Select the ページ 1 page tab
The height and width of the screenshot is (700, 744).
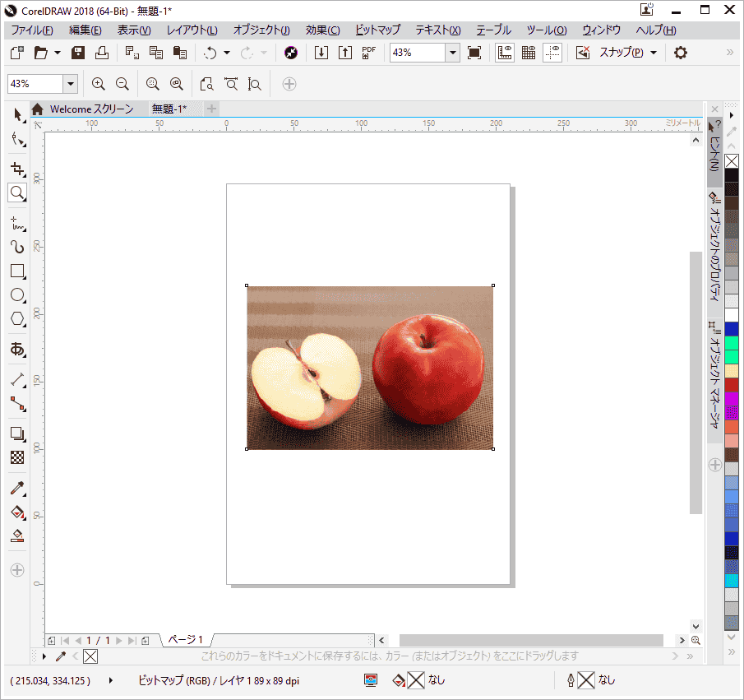pos(186,639)
